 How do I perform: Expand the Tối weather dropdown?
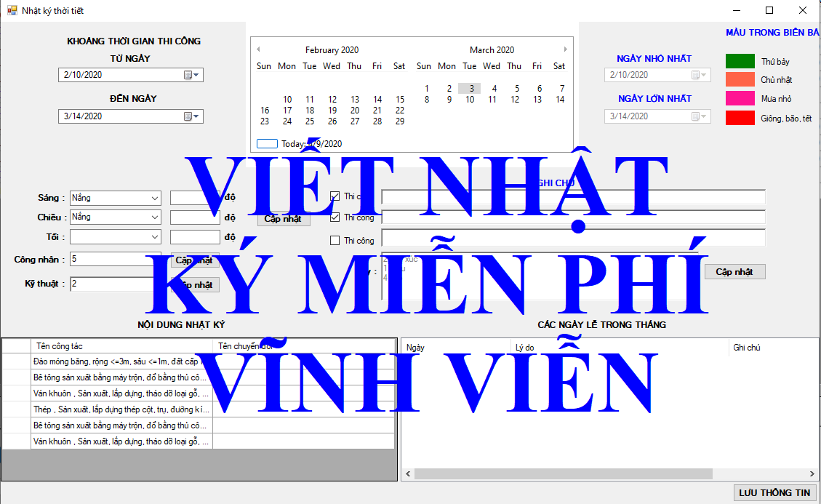[154, 237]
